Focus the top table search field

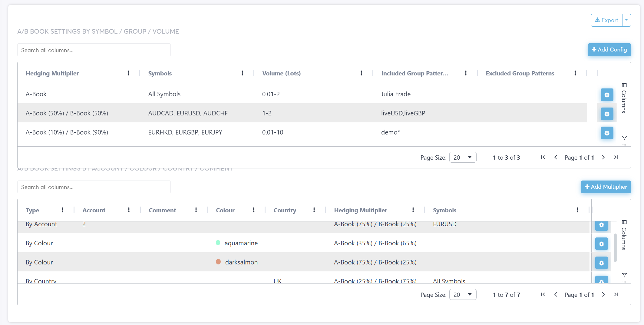pyautogui.click(x=94, y=50)
